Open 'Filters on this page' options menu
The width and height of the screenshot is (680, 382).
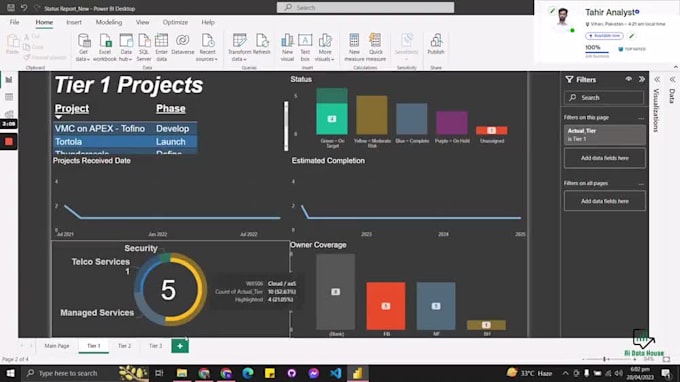[641, 118]
